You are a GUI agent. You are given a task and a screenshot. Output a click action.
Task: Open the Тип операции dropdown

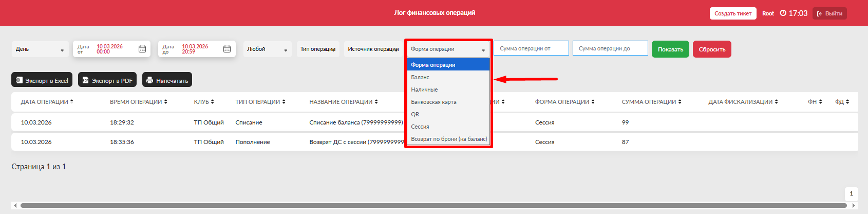(318, 49)
